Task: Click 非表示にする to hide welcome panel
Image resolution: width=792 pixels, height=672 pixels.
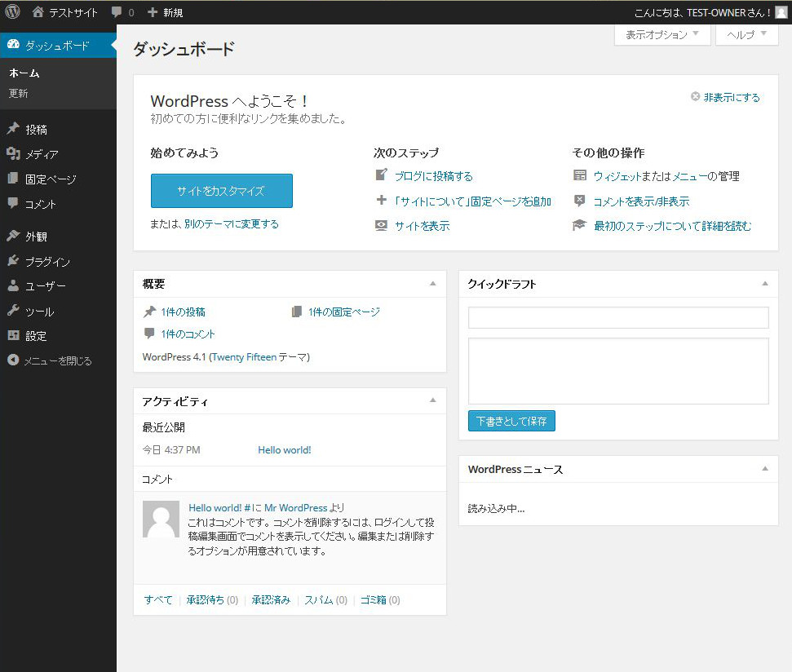Action: [732, 97]
